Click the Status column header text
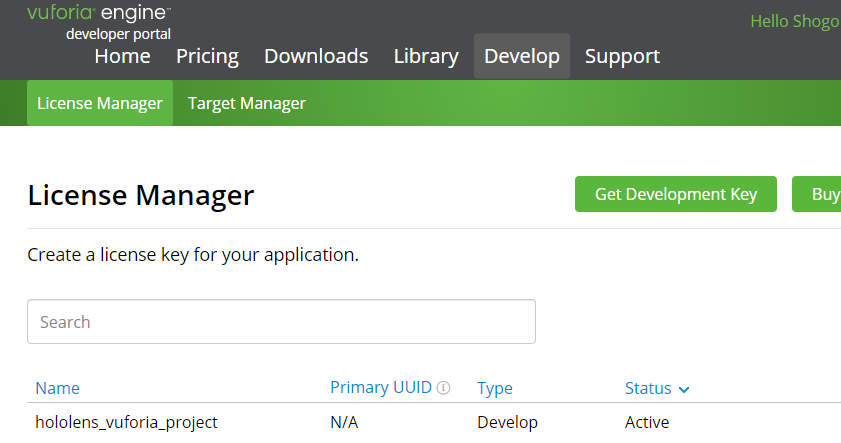 pyautogui.click(x=648, y=388)
